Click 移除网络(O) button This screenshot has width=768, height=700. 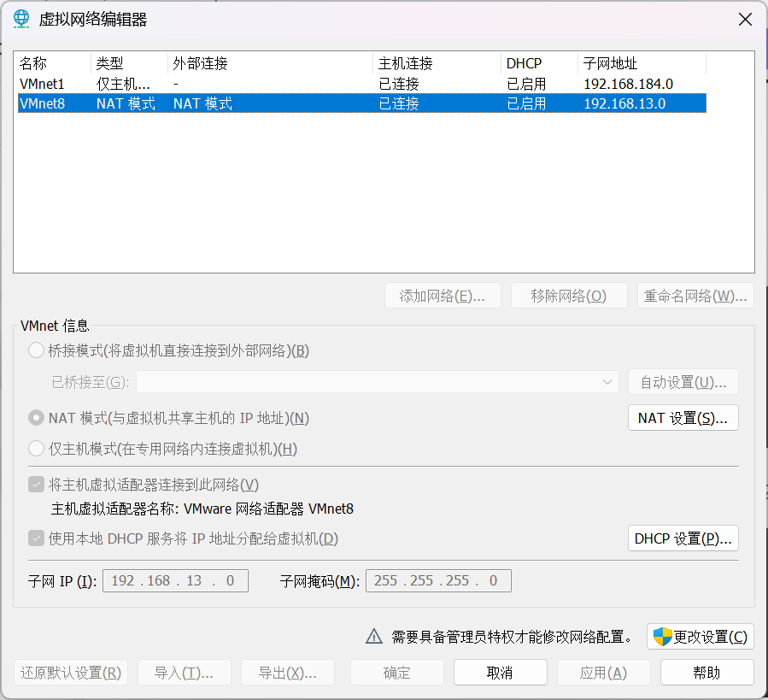[x=569, y=296]
